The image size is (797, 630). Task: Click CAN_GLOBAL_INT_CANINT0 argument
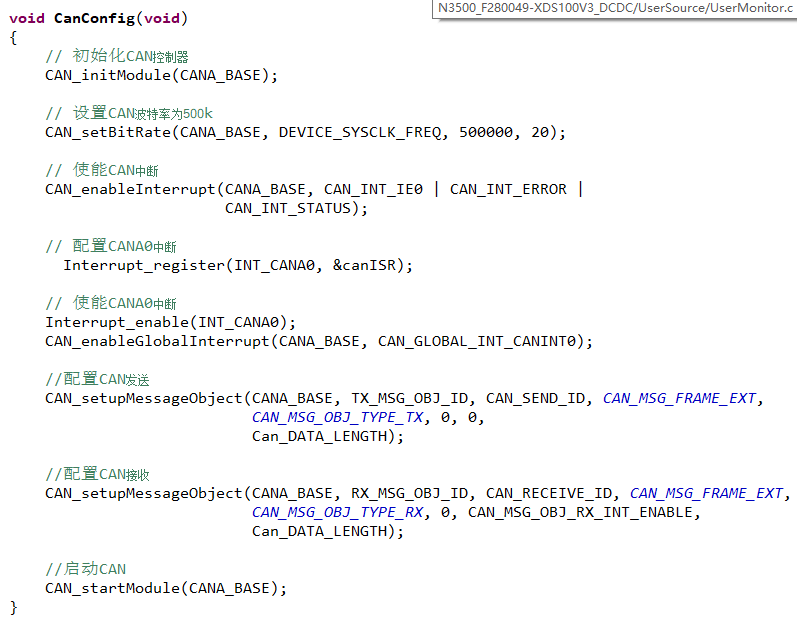pyautogui.click(x=477, y=341)
